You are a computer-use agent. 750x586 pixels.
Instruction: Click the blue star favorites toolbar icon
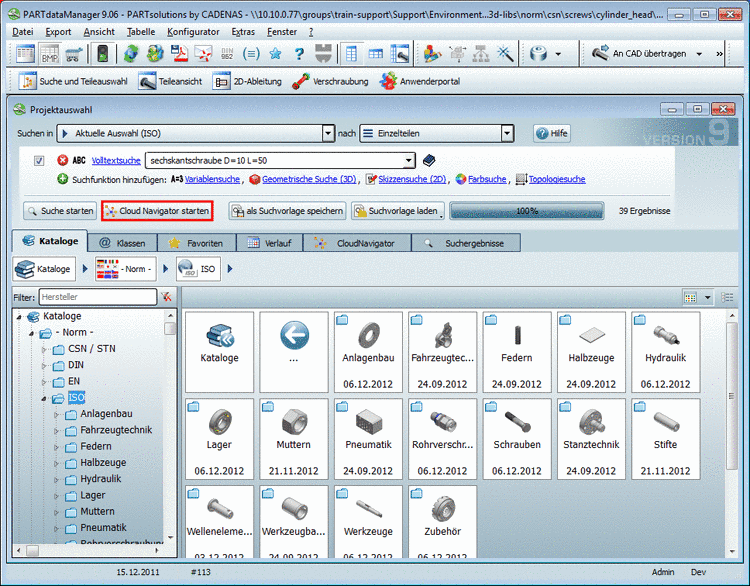pyautogui.click(x=275, y=54)
